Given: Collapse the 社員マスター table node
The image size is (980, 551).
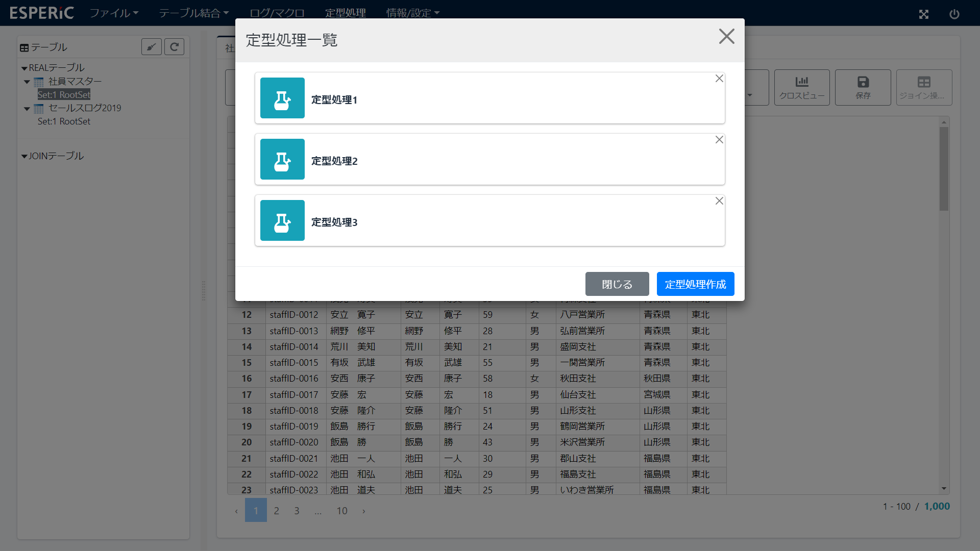Looking at the screenshot, I should (x=27, y=82).
